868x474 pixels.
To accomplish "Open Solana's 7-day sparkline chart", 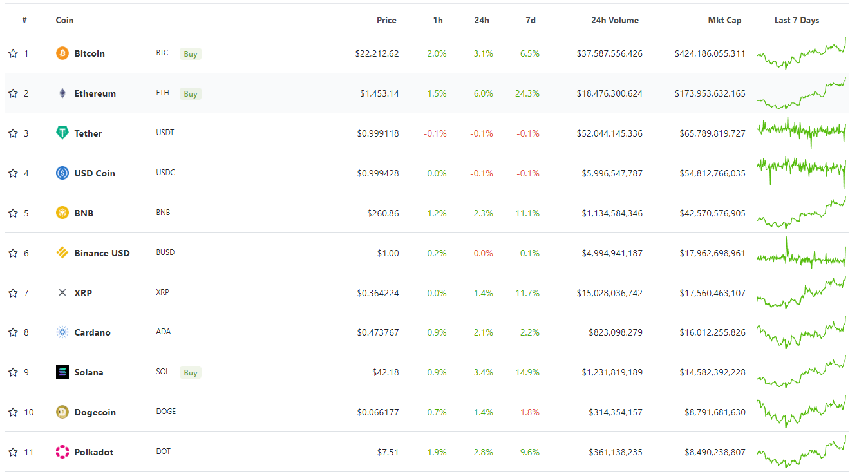I will [802, 372].
